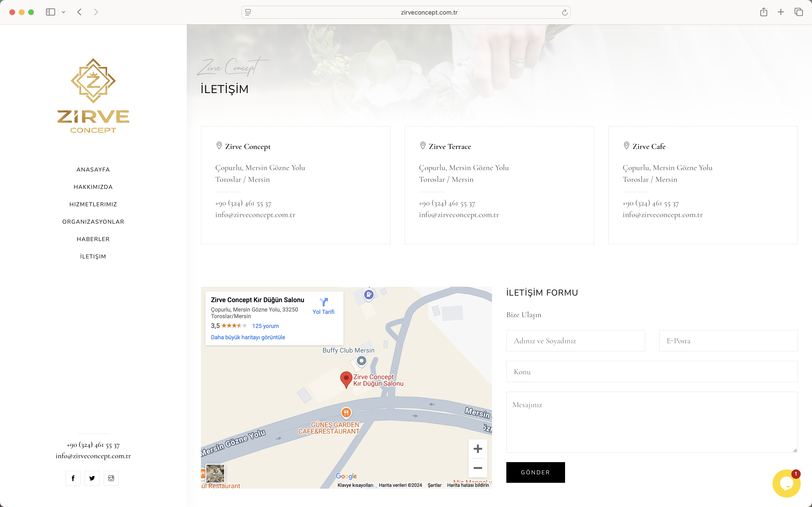
Task: Click the 125 yorum reviews link
Action: [x=265, y=326]
